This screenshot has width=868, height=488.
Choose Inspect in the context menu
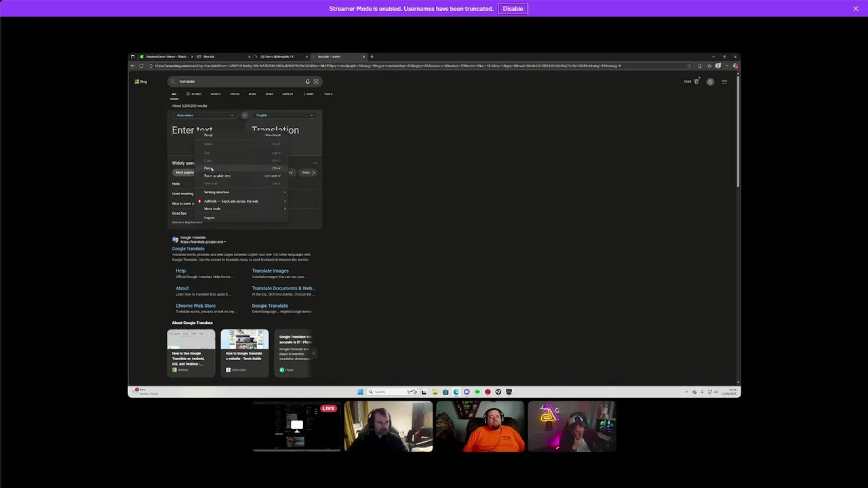click(x=243, y=218)
